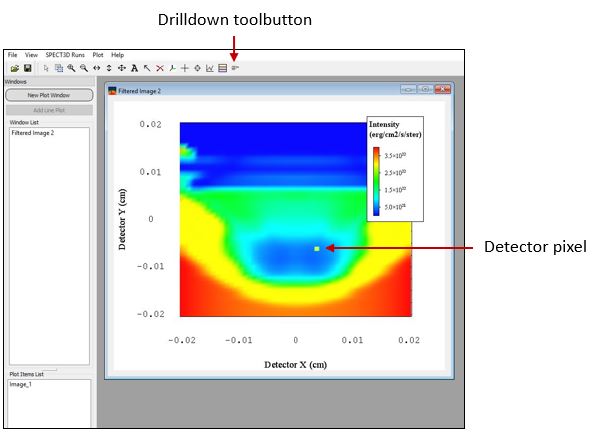Select the pointer selection tool
The height and width of the screenshot is (437, 601).
[46, 68]
